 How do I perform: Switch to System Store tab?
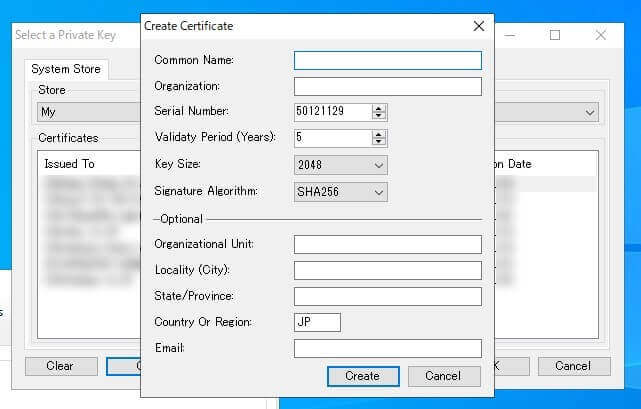66,69
